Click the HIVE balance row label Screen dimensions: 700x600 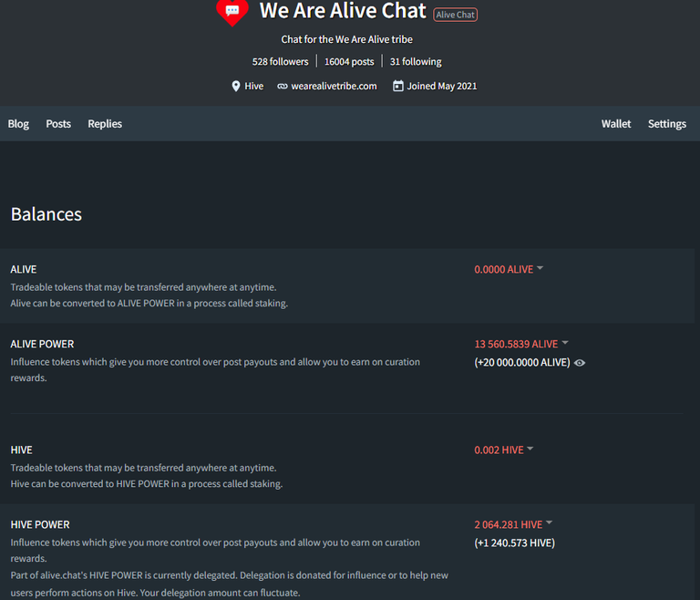click(22, 450)
